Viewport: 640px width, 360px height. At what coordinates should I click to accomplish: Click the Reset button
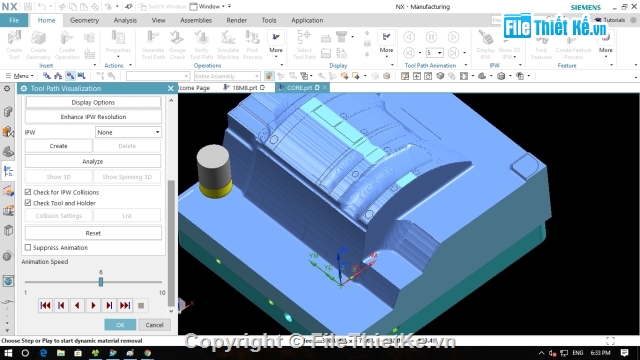[93, 233]
